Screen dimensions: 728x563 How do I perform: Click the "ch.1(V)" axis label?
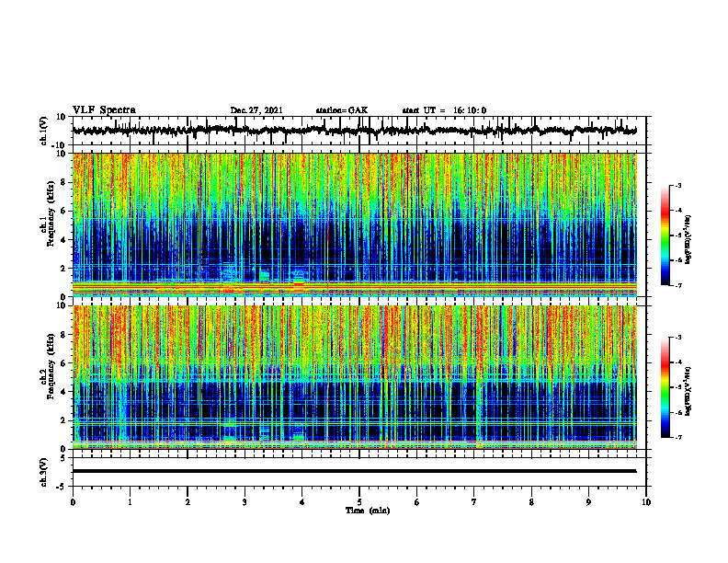click(x=44, y=131)
